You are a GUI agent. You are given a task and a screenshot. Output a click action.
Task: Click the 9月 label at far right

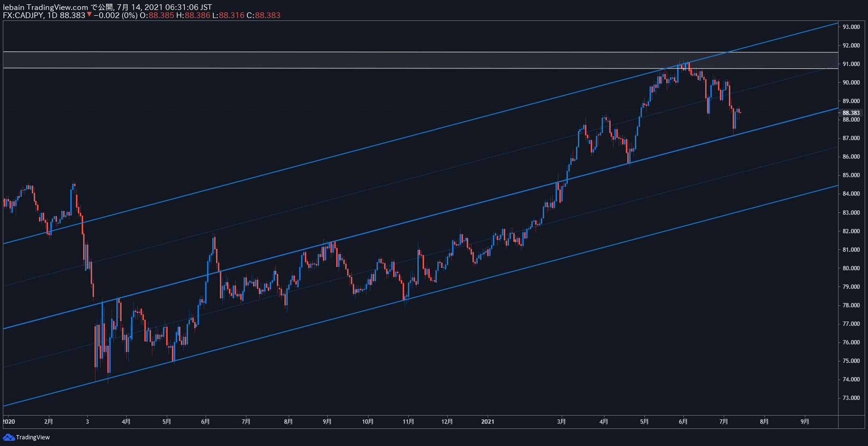[x=805, y=422]
